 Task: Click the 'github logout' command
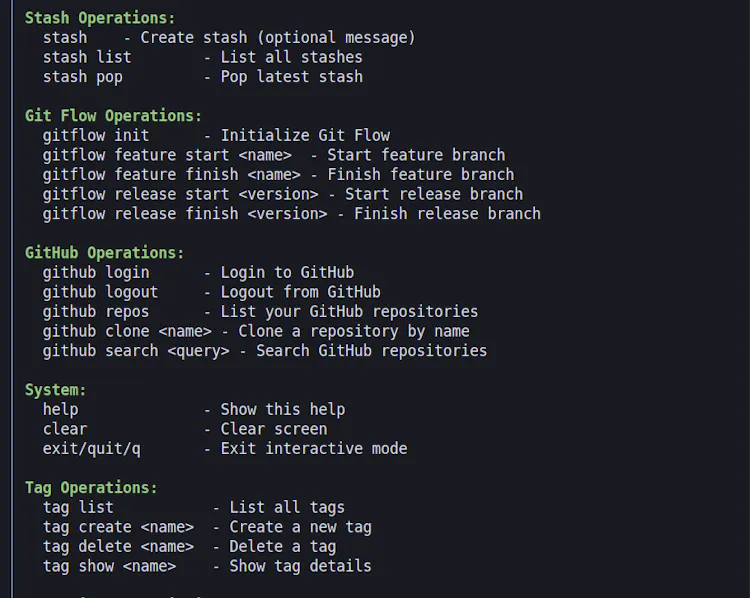coord(100,292)
